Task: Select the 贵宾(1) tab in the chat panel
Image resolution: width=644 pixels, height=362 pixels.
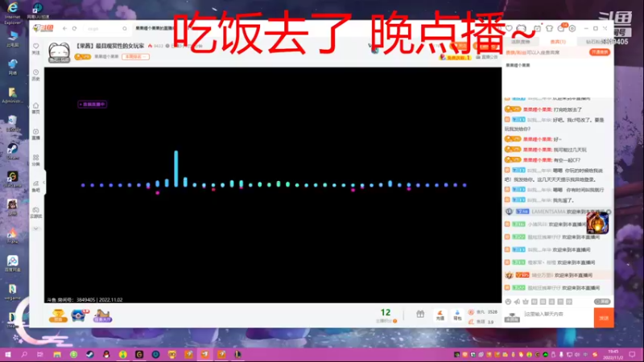Action: coord(558,42)
